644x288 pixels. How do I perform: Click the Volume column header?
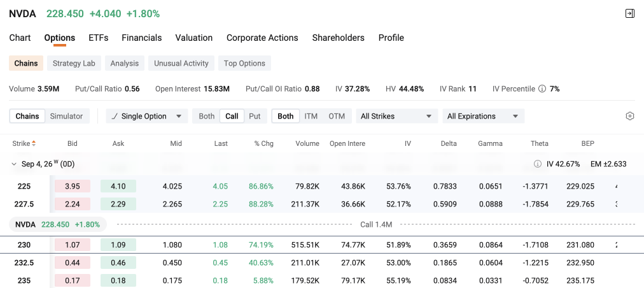pos(307,143)
